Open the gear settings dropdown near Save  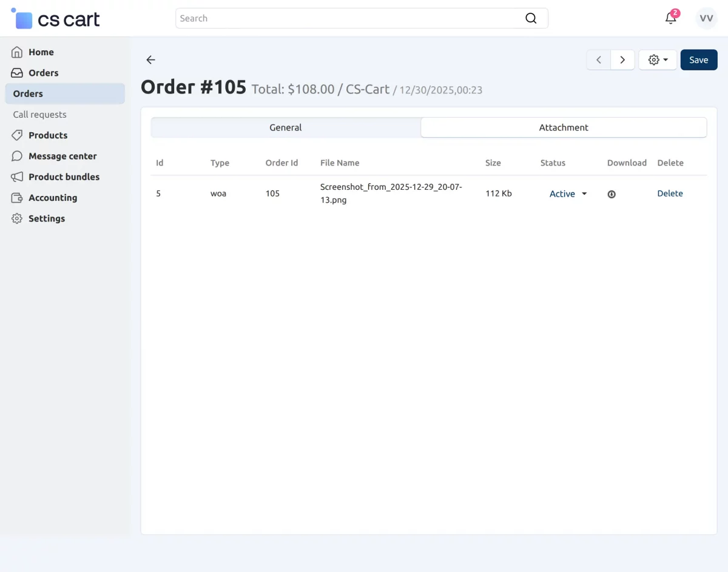[x=658, y=59]
